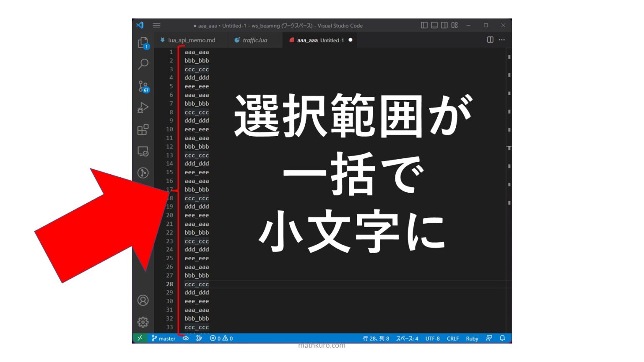The width and height of the screenshot is (644, 362).
Task: Open the Run and Debug view
Action: click(143, 108)
